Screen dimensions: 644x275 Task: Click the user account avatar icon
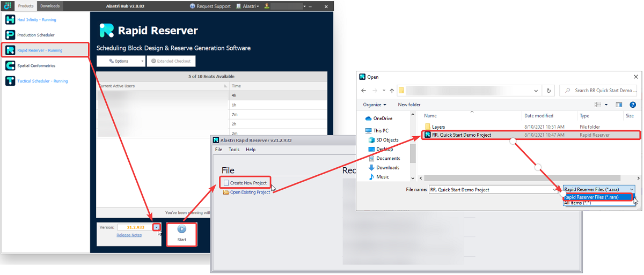coord(267,6)
